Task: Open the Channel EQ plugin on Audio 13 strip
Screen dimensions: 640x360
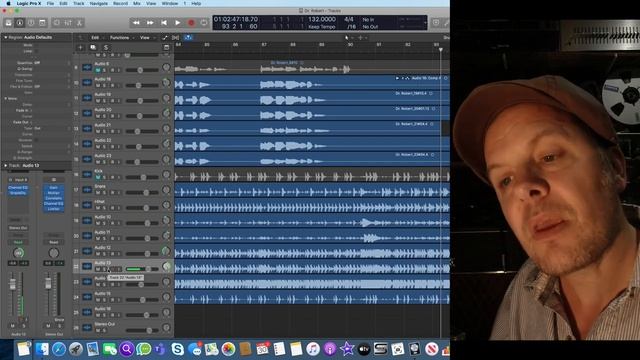Action: point(18,188)
